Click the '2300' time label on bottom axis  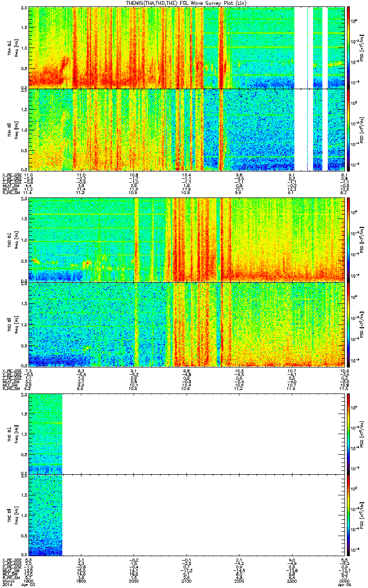(291, 582)
